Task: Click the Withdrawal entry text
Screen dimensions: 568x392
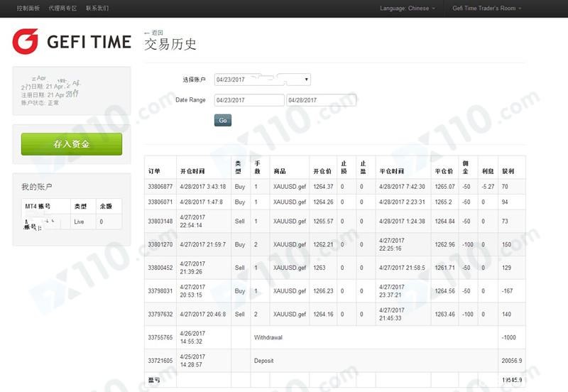Action: pyautogui.click(x=268, y=337)
